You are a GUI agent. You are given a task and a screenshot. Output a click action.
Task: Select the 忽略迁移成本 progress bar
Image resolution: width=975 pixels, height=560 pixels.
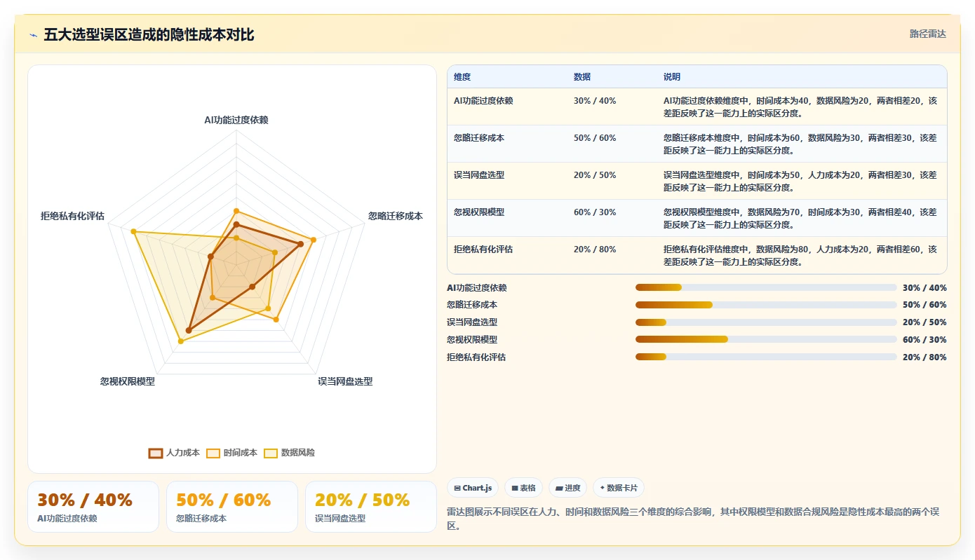[x=766, y=305]
